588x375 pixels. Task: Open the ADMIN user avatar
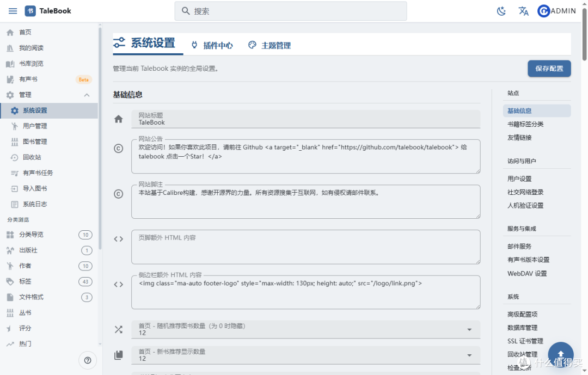click(x=543, y=11)
